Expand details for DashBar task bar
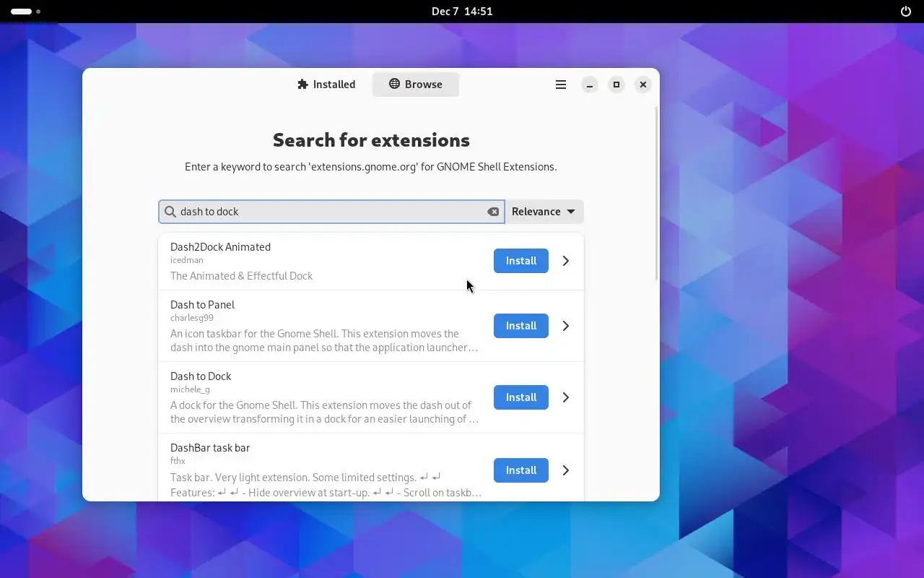Image resolution: width=924 pixels, height=578 pixels. (x=566, y=470)
